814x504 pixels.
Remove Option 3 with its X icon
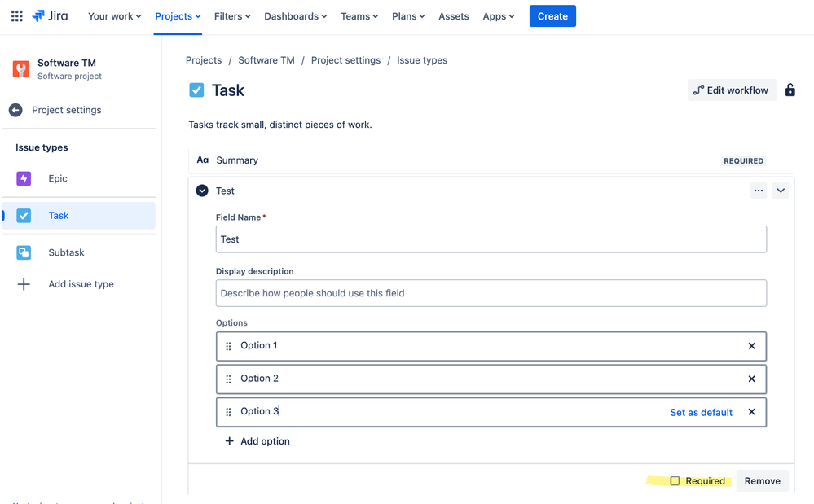coord(752,412)
